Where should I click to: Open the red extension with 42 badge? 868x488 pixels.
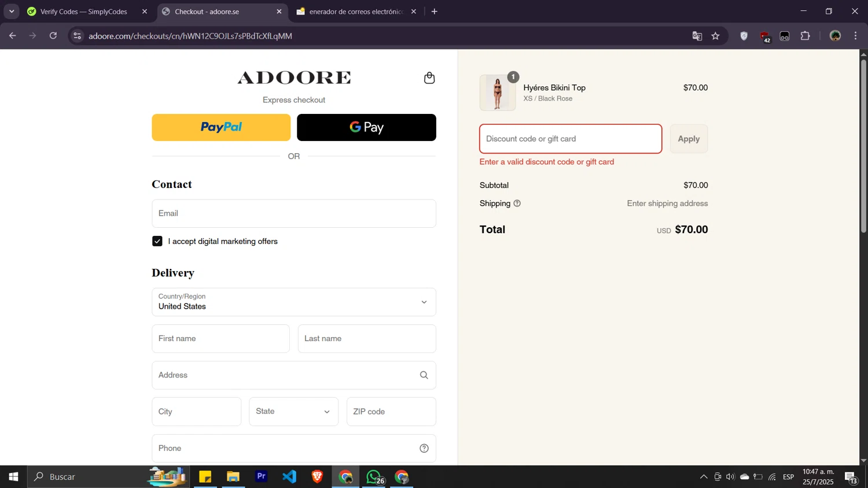[765, 37]
